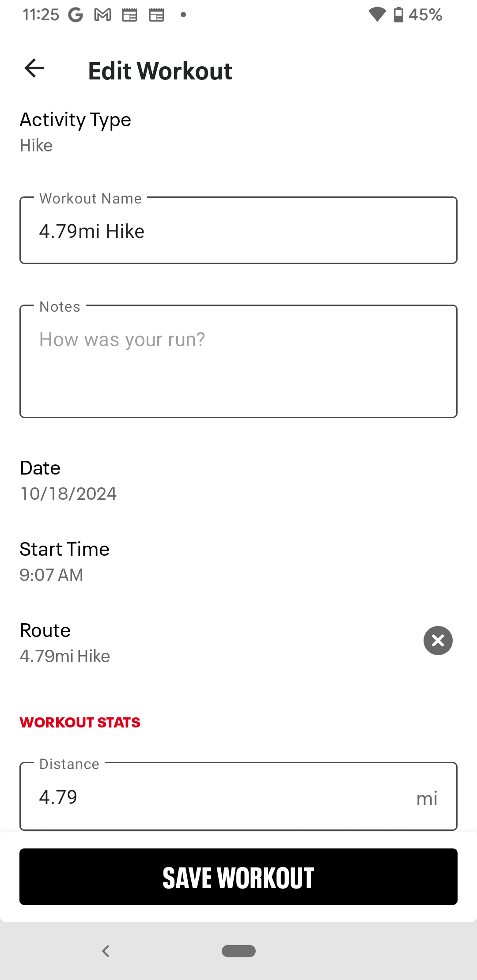This screenshot has height=980, width=477.
Task: Remove the route with the X icon
Action: click(438, 640)
